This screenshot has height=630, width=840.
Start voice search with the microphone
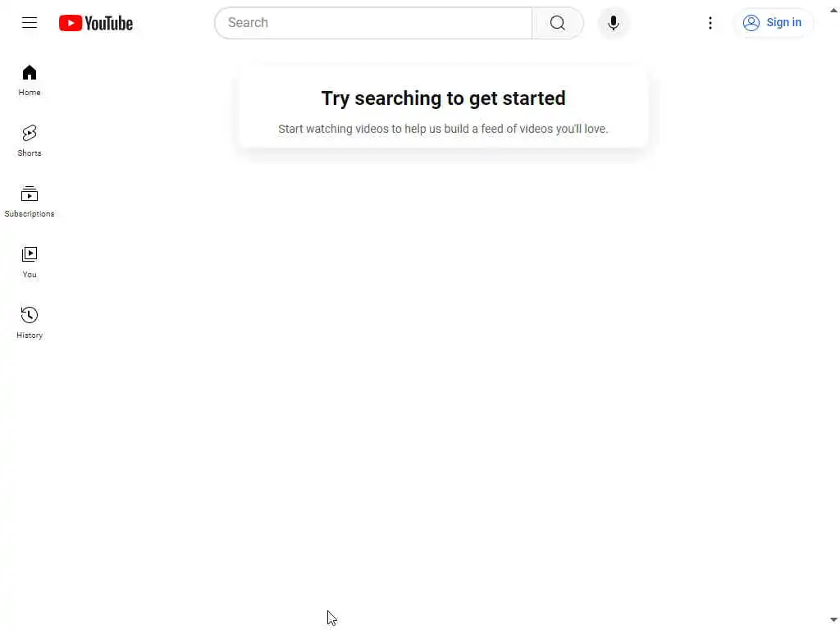[x=614, y=23]
